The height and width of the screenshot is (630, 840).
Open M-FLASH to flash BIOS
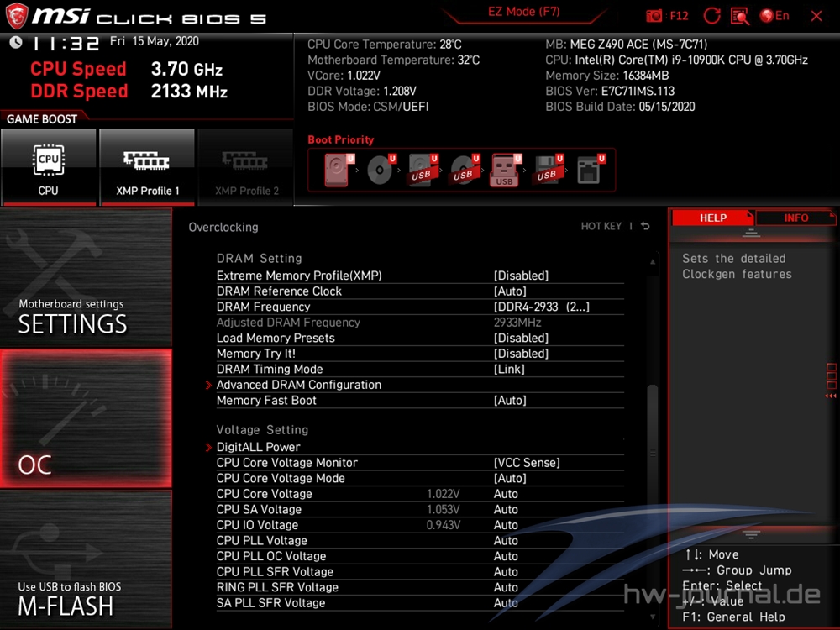coord(87,559)
